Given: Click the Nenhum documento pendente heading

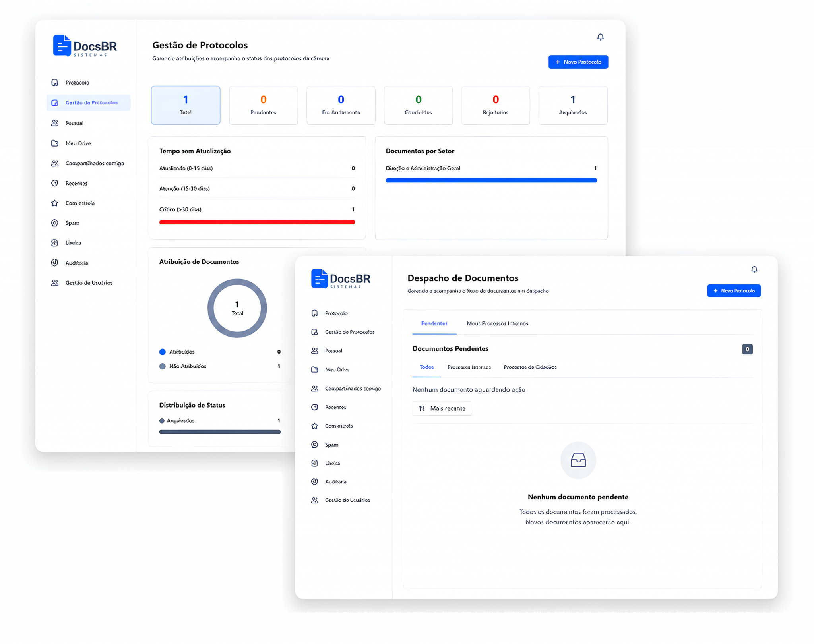Looking at the screenshot, I should [578, 497].
